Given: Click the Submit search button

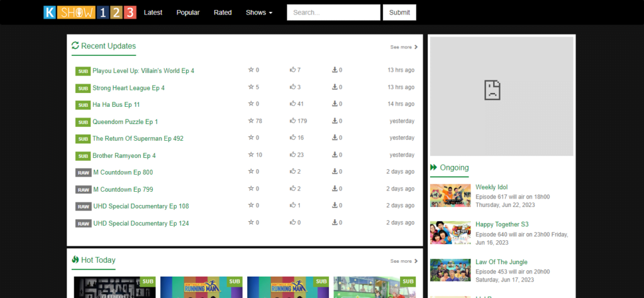Looking at the screenshot, I should coord(399,13).
